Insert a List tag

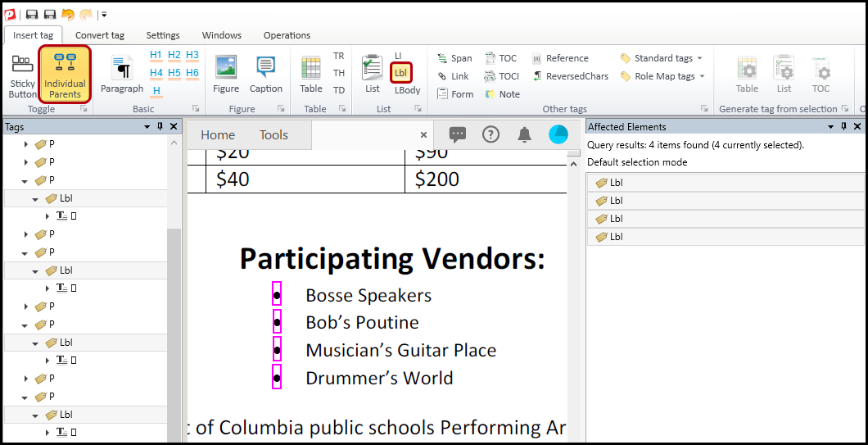point(372,75)
